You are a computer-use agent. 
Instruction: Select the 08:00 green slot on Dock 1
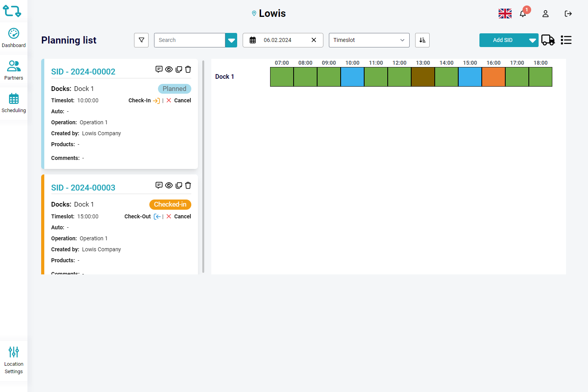(x=305, y=77)
